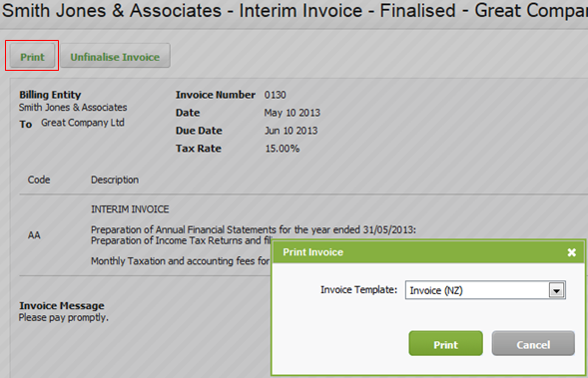Image resolution: width=588 pixels, height=378 pixels.
Task: Close the Print Invoice dialog with X
Action: [571, 252]
